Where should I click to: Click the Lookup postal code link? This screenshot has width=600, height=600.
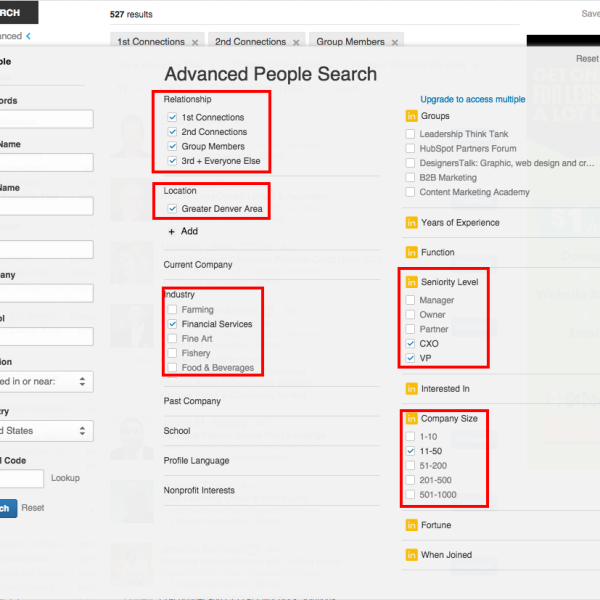[65, 478]
